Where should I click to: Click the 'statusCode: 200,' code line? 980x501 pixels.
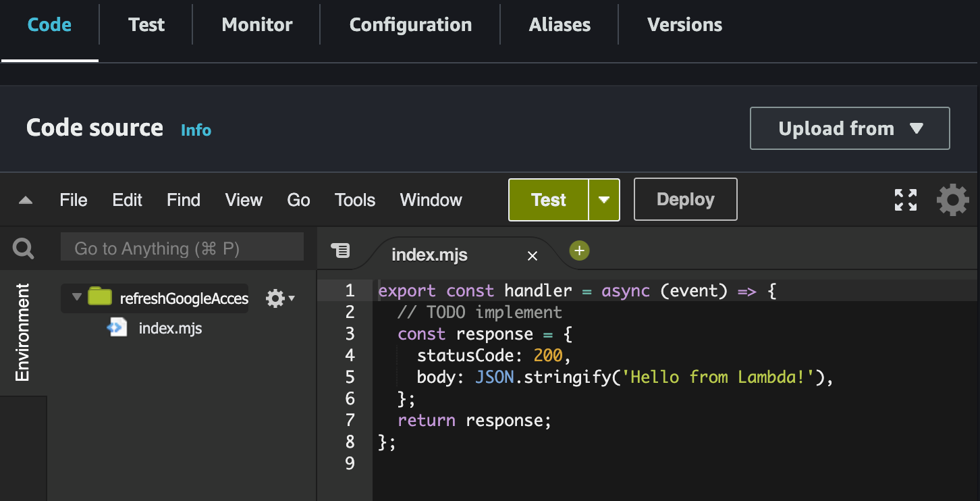(x=495, y=356)
